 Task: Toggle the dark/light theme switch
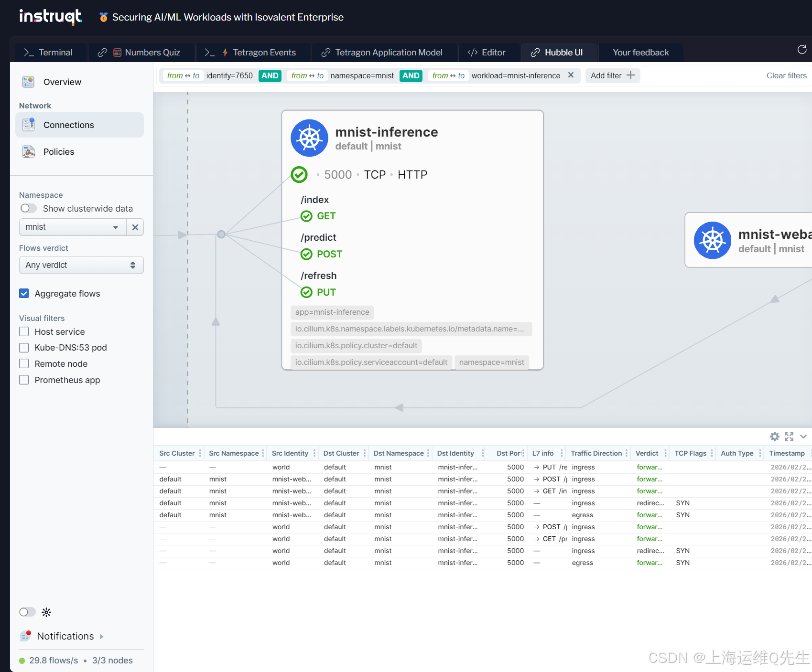pyautogui.click(x=28, y=612)
